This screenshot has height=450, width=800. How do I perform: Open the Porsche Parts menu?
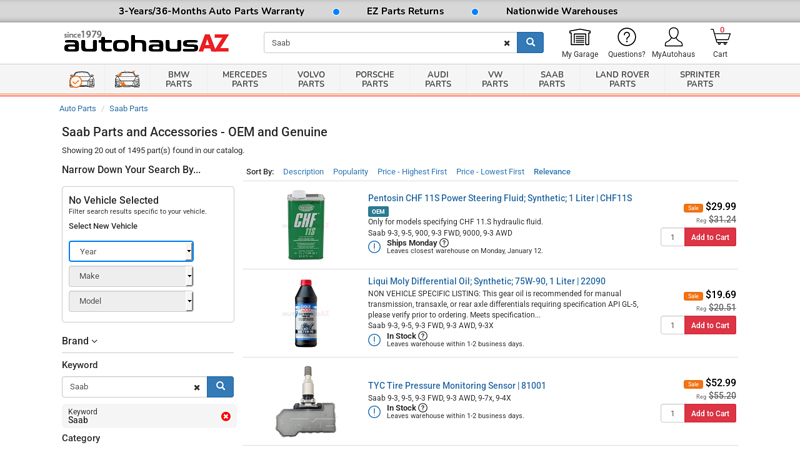point(375,79)
